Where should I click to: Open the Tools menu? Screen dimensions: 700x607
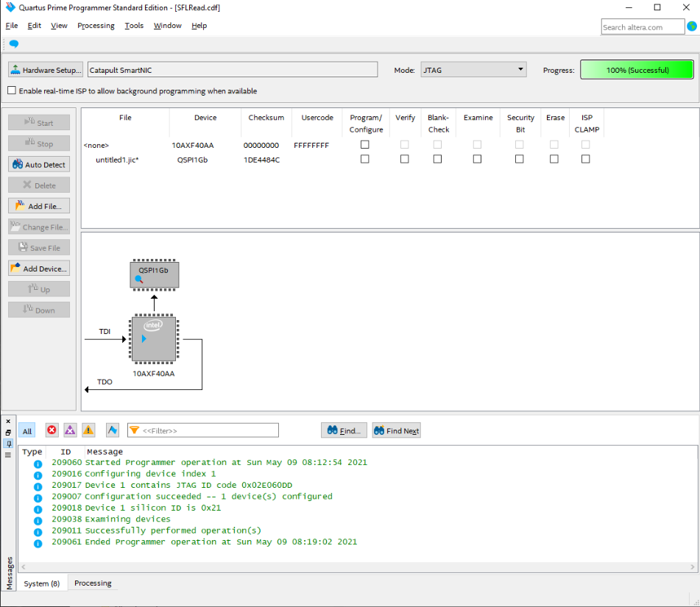(134, 26)
